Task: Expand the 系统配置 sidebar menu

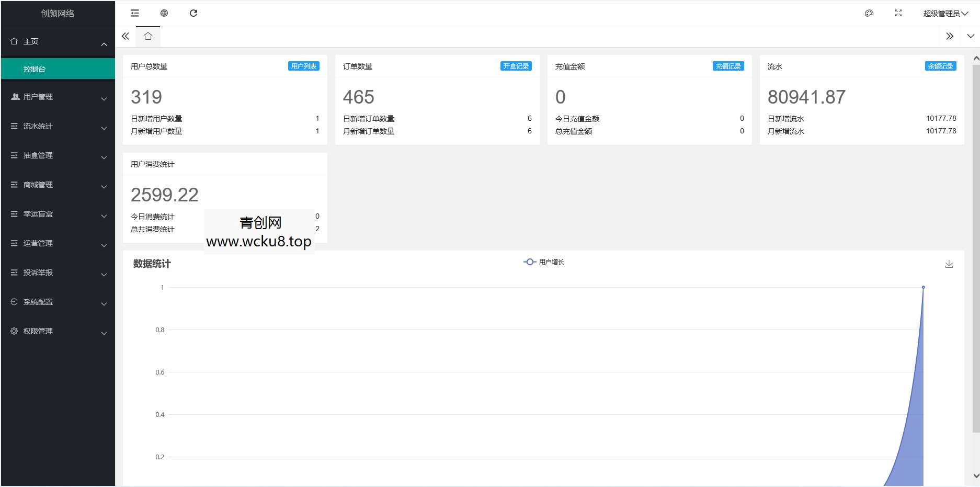Action: tap(58, 302)
